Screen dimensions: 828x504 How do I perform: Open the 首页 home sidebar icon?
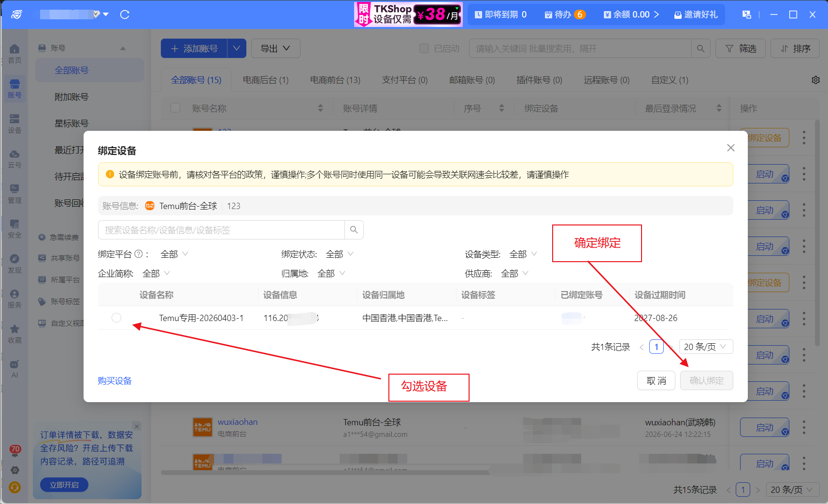[x=14, y=54]
